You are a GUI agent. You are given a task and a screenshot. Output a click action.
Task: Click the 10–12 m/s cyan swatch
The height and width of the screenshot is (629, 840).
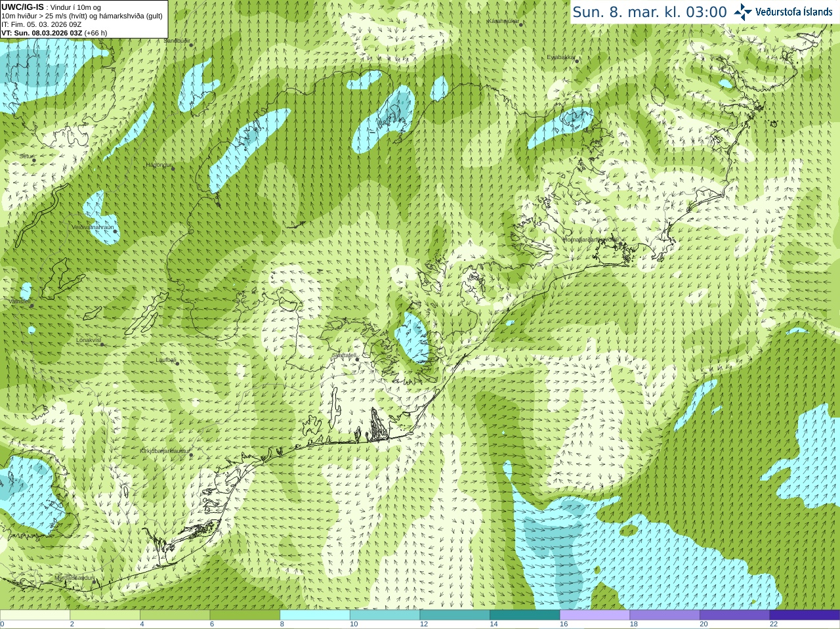point(385,615)
